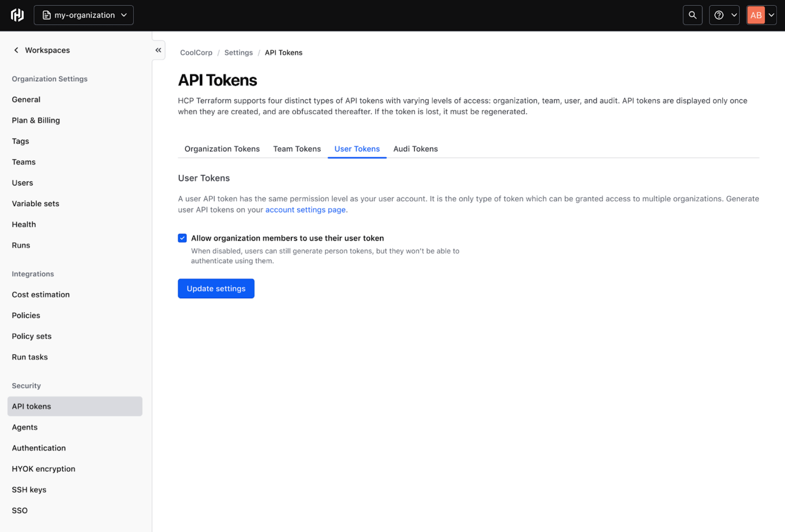The width and height of the screenshot is (785, 532).
Task: Click the back arrow beside Workspaces
Action: pyautogui.click(x=16, y=50)
